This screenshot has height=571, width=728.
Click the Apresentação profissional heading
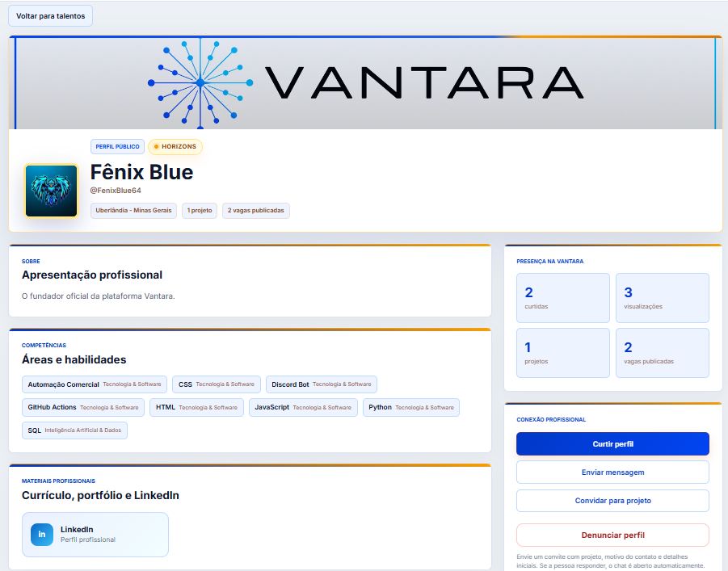click(x=92, y=275)
